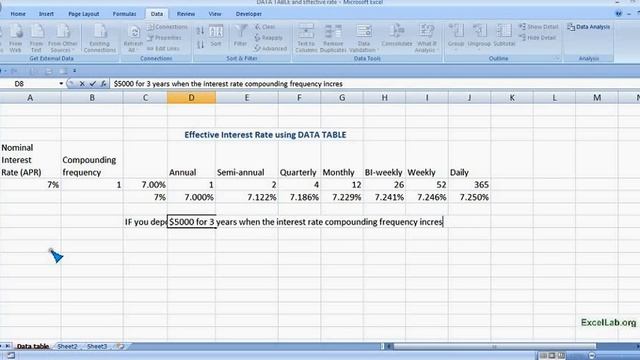This screenshot has height=360, width=640.
Task: Click Remove Duplicates icon
Action: pos(333,38)
